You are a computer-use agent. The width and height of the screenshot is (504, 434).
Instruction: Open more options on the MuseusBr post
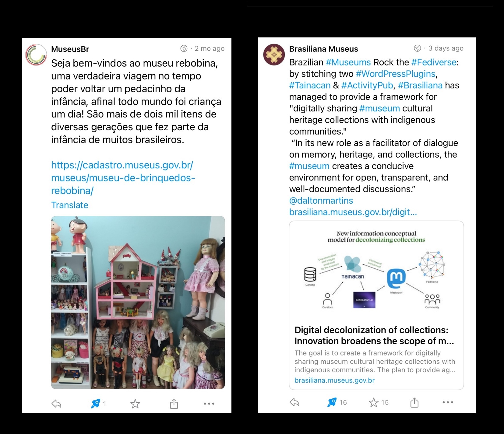coord(209,404)
